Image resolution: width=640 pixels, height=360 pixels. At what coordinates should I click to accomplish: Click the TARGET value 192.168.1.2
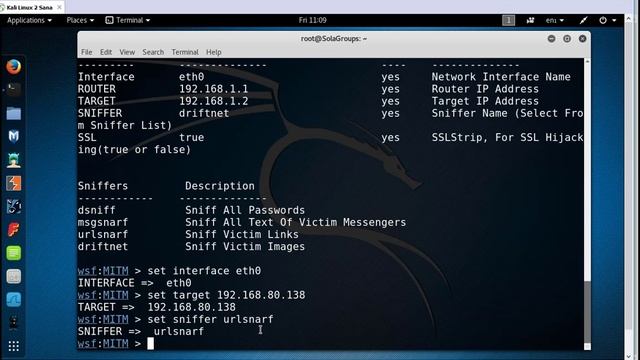click(213, 101)
